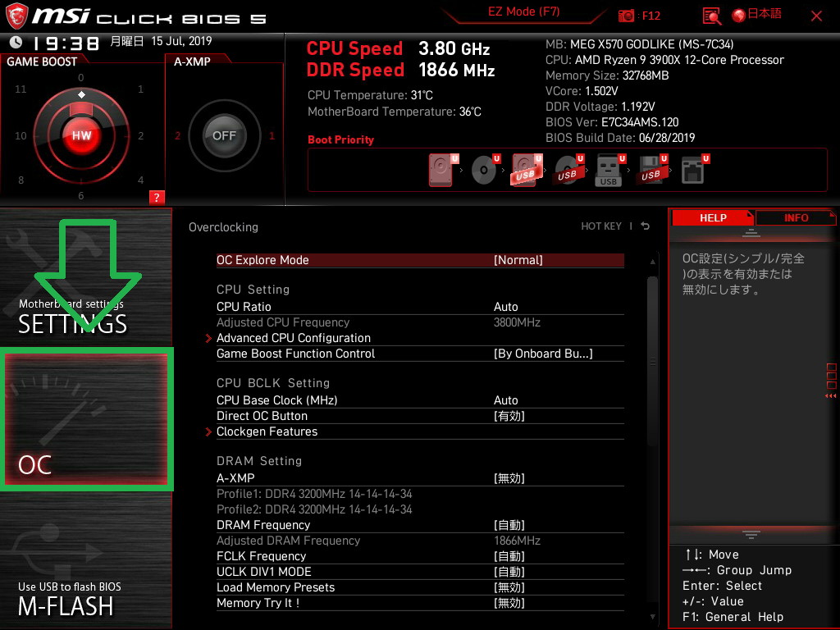Switch to the INFO tab
Image resolution: width=840 pixels, height=630 pixels.
pyautogui.click(x=796, y=217)
